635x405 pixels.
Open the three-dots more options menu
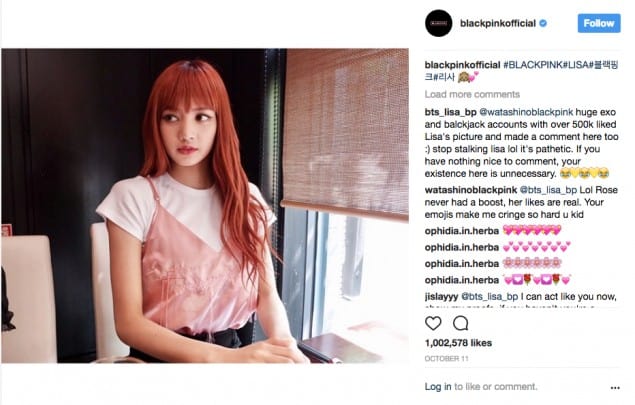pos(615,388)
